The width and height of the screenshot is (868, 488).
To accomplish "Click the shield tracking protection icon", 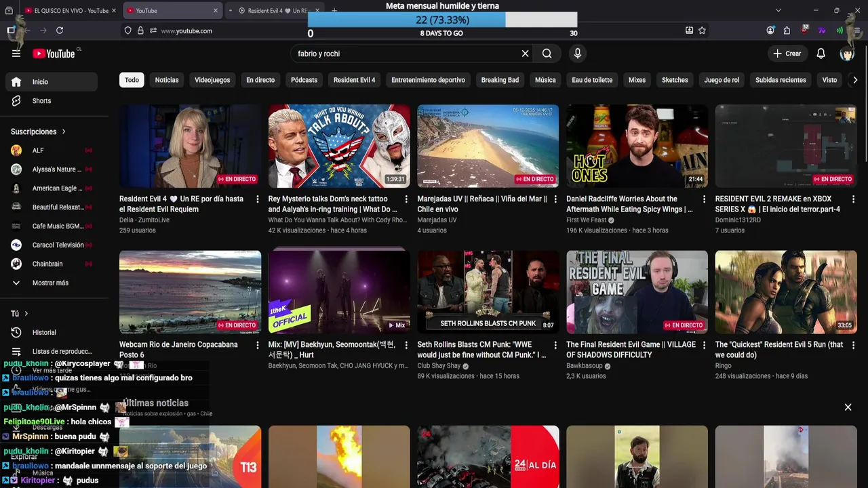I will point(127,30).
